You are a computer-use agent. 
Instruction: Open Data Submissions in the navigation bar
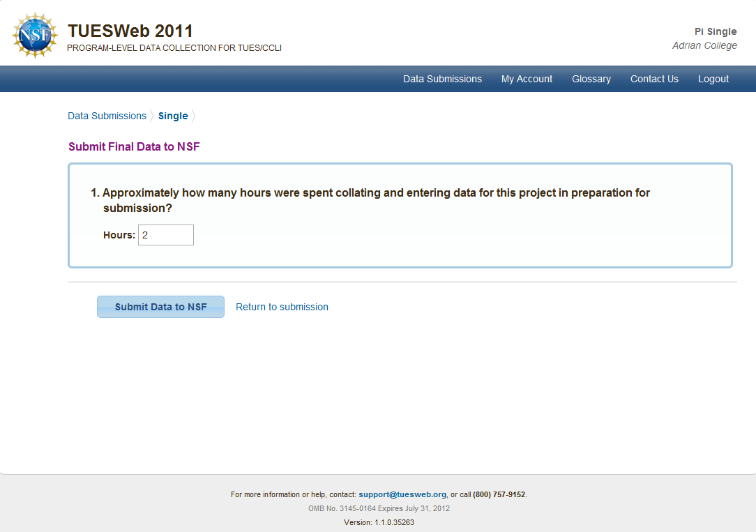442,79
